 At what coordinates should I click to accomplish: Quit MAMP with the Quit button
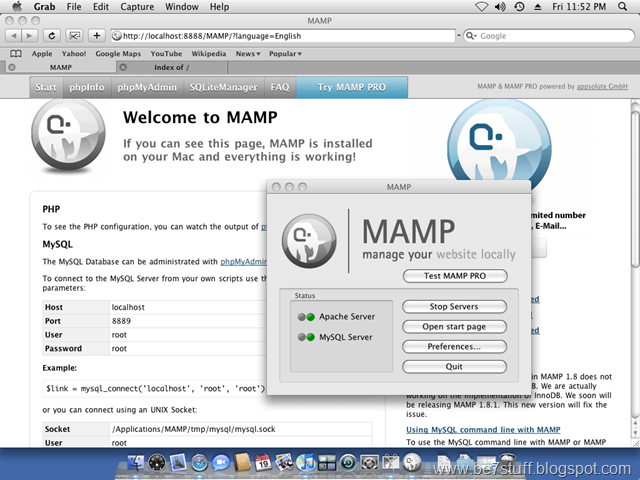(x=454, y=367)
